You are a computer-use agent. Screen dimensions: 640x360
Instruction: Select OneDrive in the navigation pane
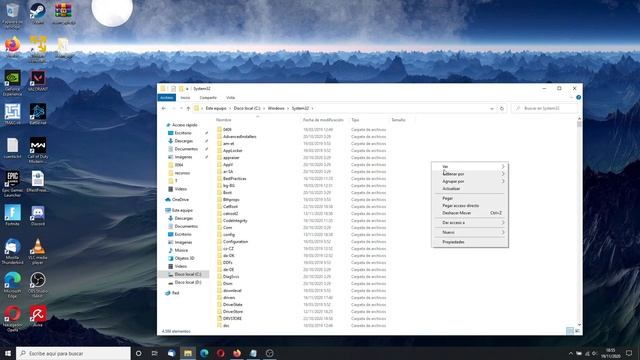(x=180, y=200)
